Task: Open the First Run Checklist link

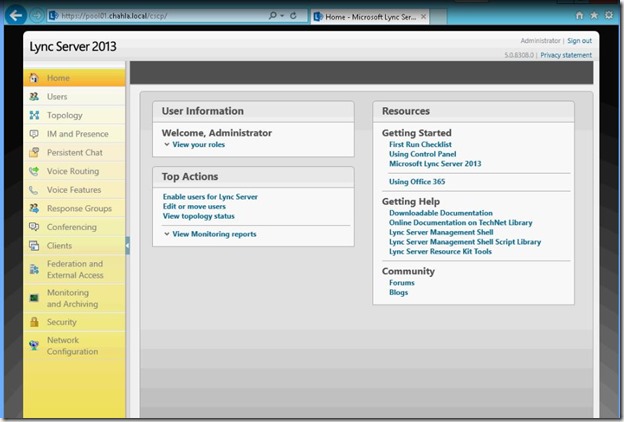Action: coord(420,145)
